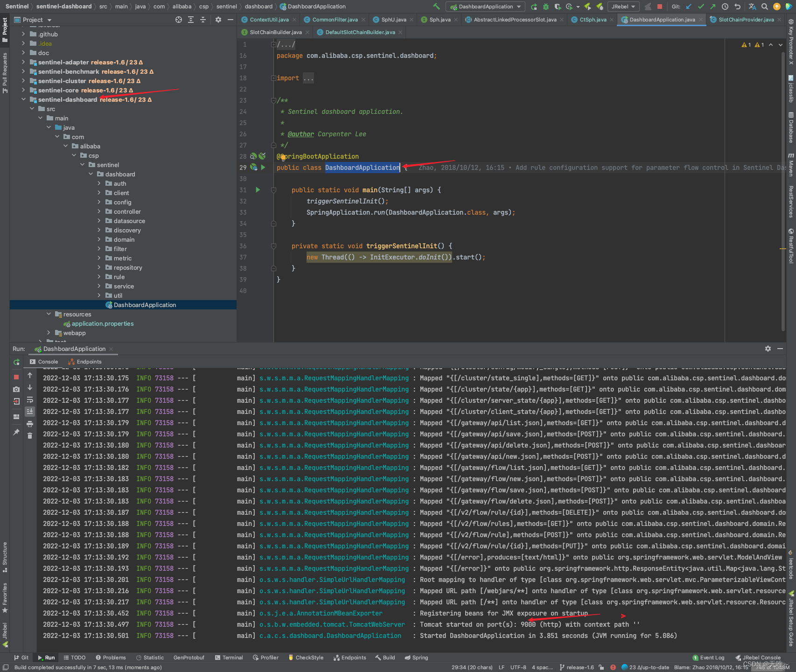Clear console with the trash icon
796x672 pixels.
pos(30,435)
